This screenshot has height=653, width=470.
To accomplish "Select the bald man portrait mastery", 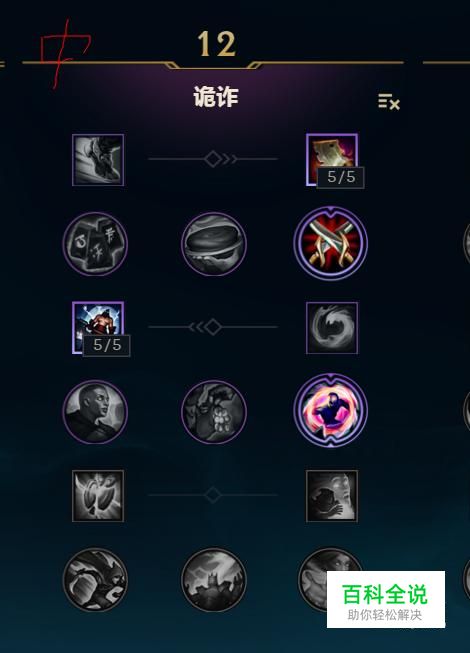I will tap(95, 411).
